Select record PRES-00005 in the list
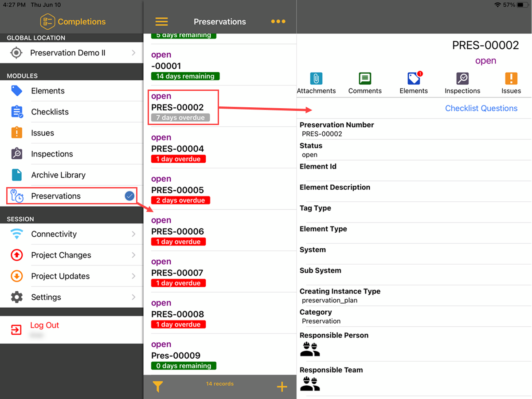Image resolution: width=532 pixels, height=399 pixels. click(x=220, y=189)
